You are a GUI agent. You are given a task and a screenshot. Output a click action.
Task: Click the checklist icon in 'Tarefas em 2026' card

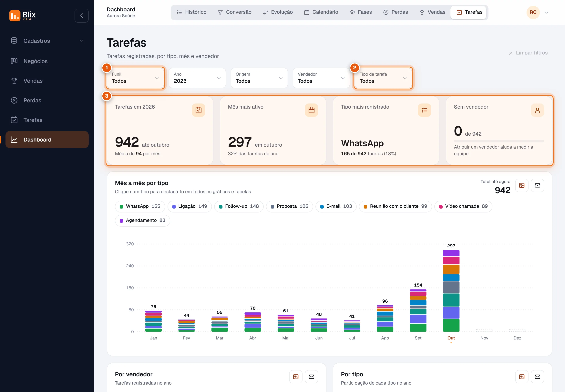[198, 110]
